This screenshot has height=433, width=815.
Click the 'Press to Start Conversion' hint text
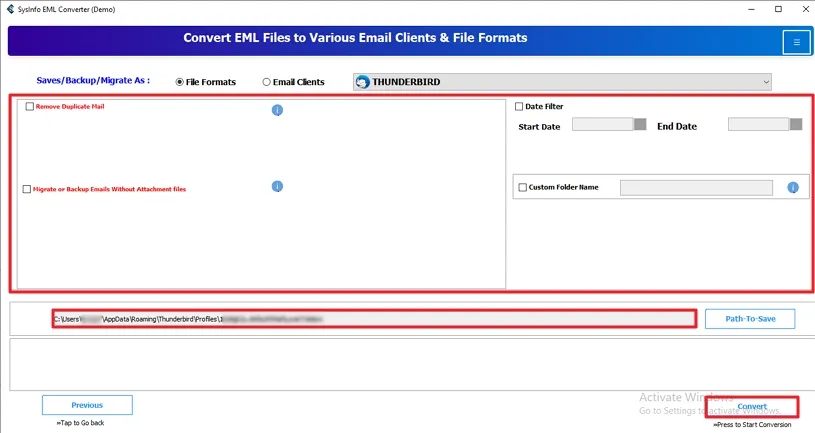click(752, 425)
